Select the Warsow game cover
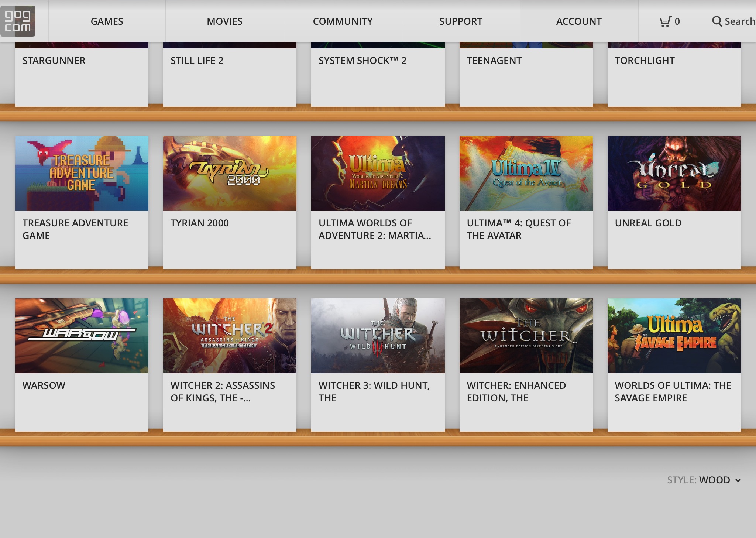756x538 pixels. point(82,336)
